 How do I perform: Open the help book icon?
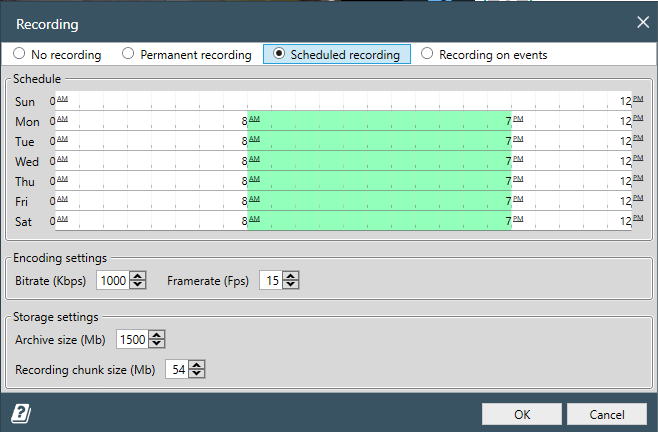coord(18,413)
